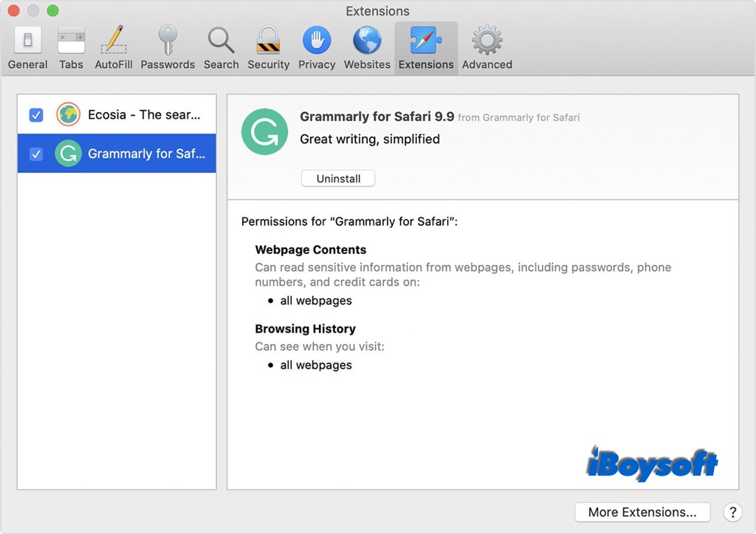
Task: Select the Search magnifier preferences icon
Action: click(221, 47)
